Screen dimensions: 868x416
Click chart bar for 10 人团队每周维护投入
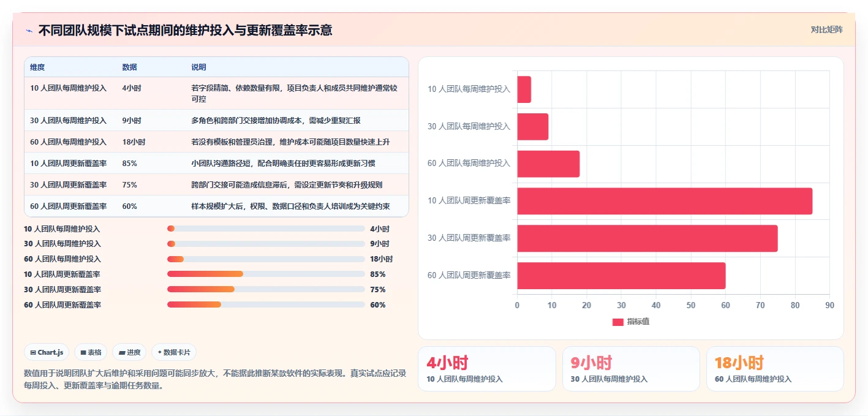pos(524,89)
